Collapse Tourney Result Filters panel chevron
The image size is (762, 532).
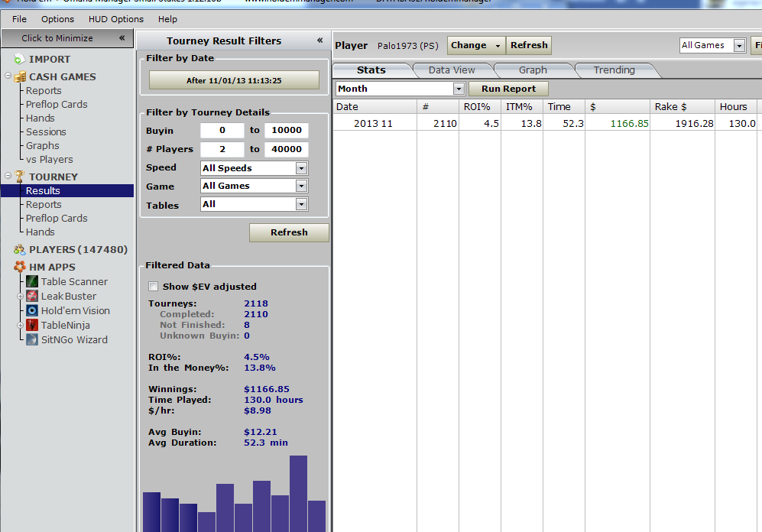319,41
